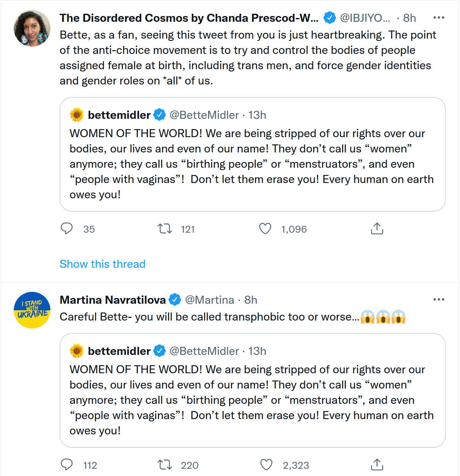Open Martina's Ukraine flag avatar
This screenshot has width=460, height=476.
pos(32,310)
